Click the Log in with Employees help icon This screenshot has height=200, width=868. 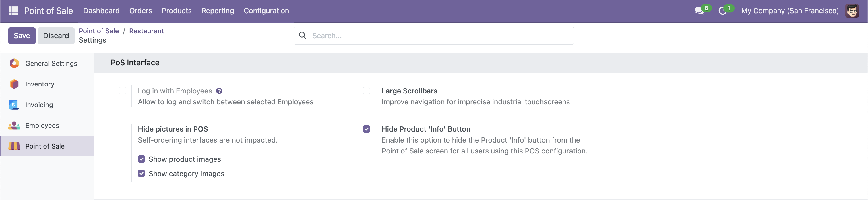(x=219, y=91)
